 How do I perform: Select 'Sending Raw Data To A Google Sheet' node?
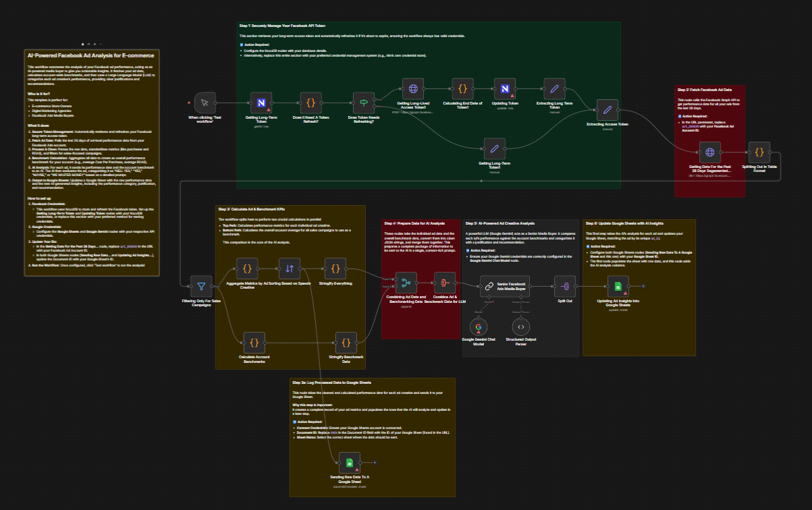pos(349,463)
